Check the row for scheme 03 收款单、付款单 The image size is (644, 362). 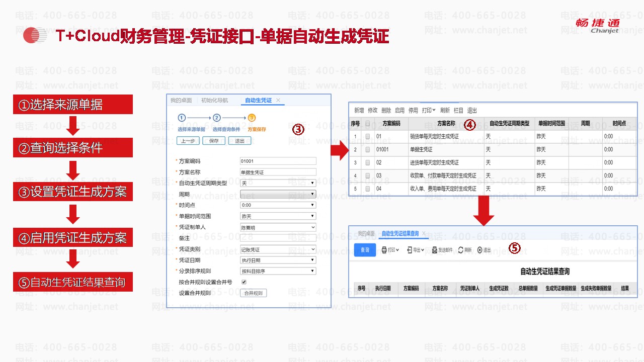coord(368,175)
